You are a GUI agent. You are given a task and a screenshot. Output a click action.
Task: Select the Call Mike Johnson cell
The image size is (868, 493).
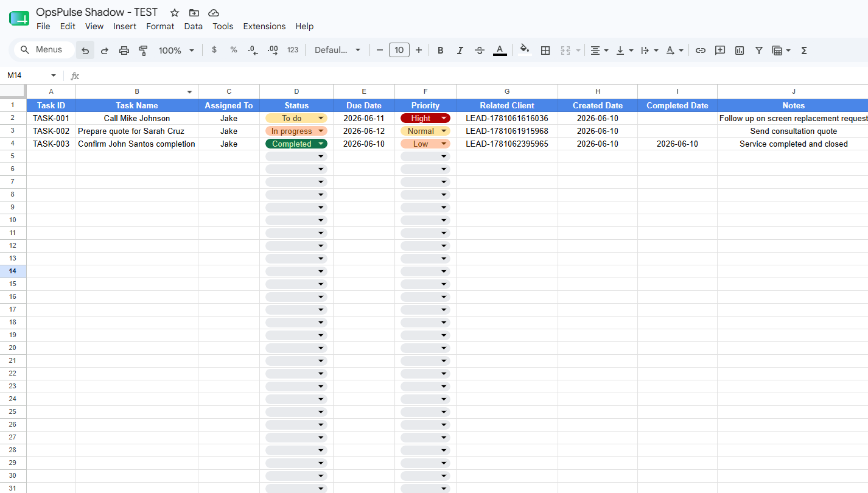coord(137,118)
